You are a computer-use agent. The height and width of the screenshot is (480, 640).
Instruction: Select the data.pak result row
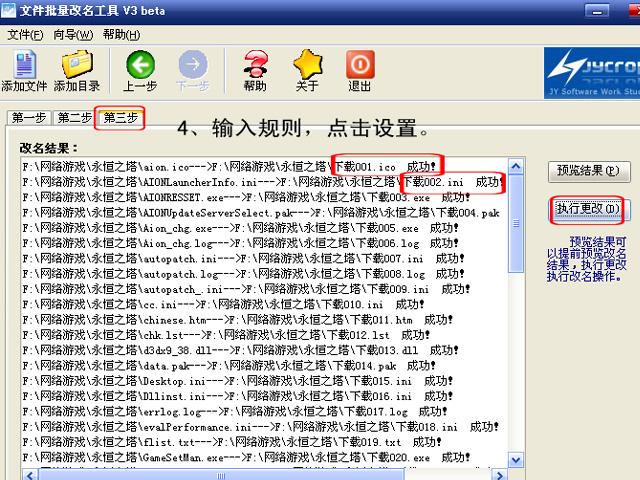tap(229, 366)
